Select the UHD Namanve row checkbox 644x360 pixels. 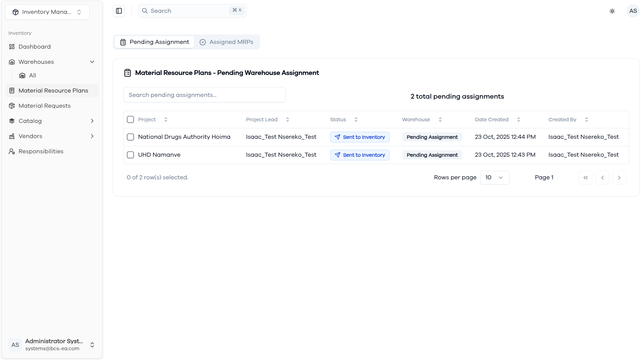130,155
